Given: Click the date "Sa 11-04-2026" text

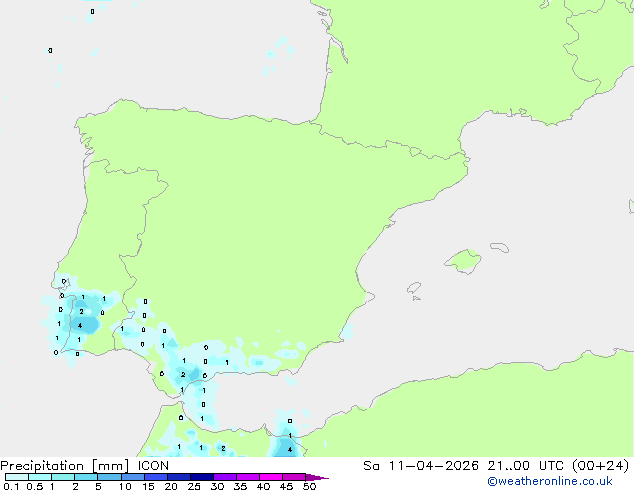Looking at the screenshot, I should click(421, 466).
